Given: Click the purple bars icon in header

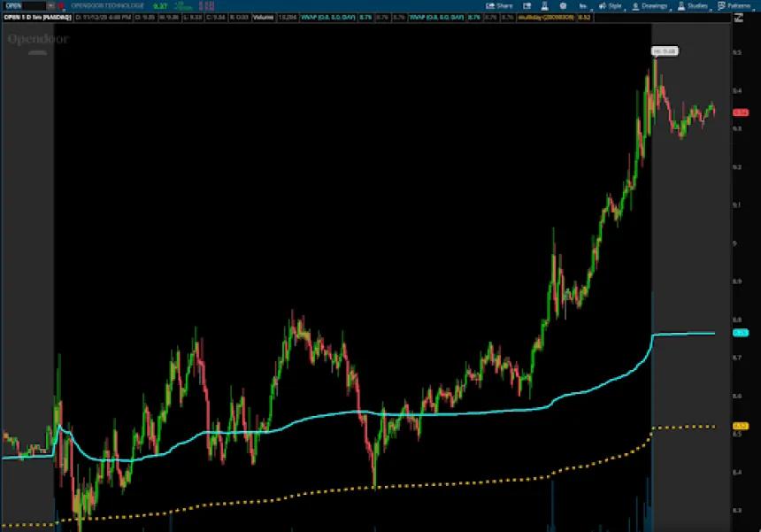Looking at the screenshot, I should tap(207, 6).
